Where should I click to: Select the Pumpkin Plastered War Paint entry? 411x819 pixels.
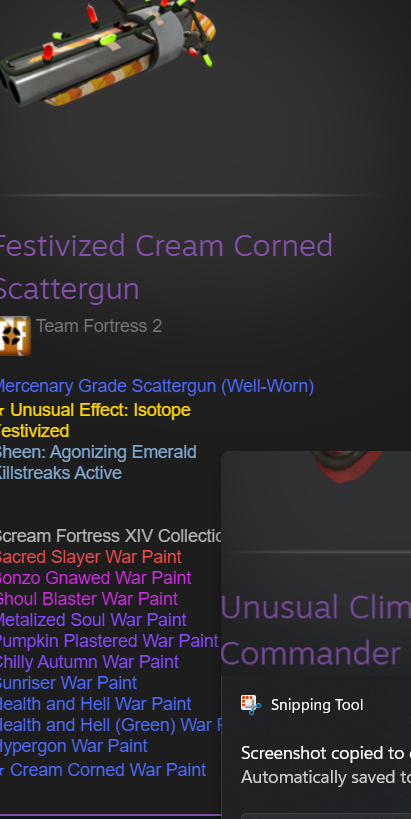[x=109, y=640]
